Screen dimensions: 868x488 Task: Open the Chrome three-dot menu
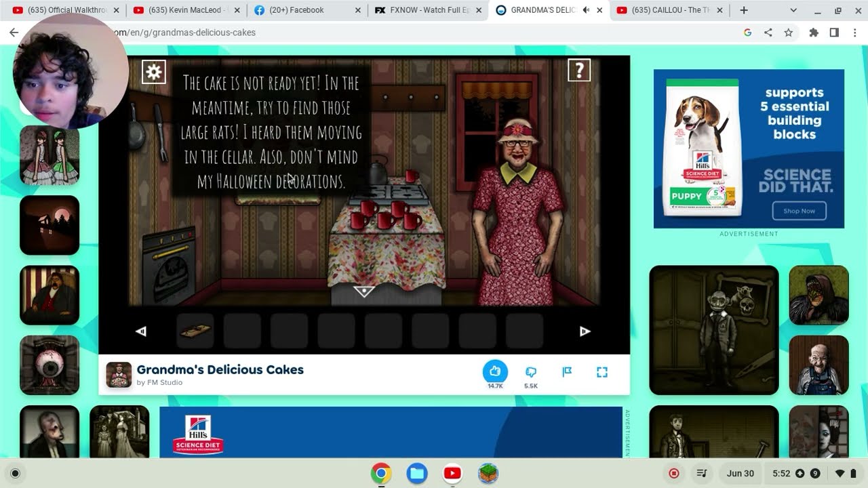pyautogui.click(x=854, y=33)
